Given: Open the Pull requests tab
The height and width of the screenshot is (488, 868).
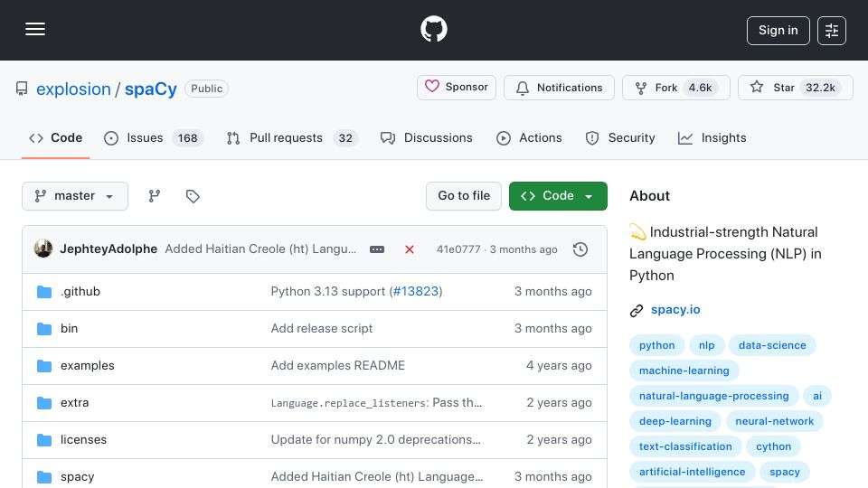Looking at the screenshot, I should click(x=292, y=137).
